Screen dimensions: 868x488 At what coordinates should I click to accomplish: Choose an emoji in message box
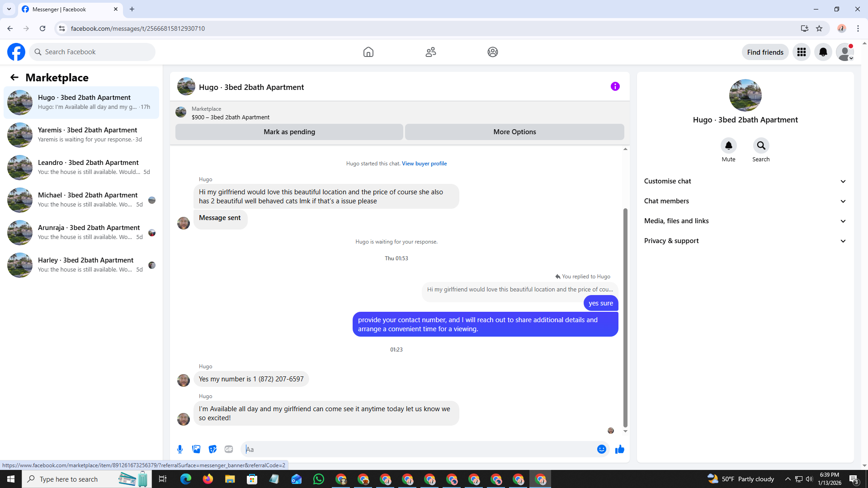(601, 449)
